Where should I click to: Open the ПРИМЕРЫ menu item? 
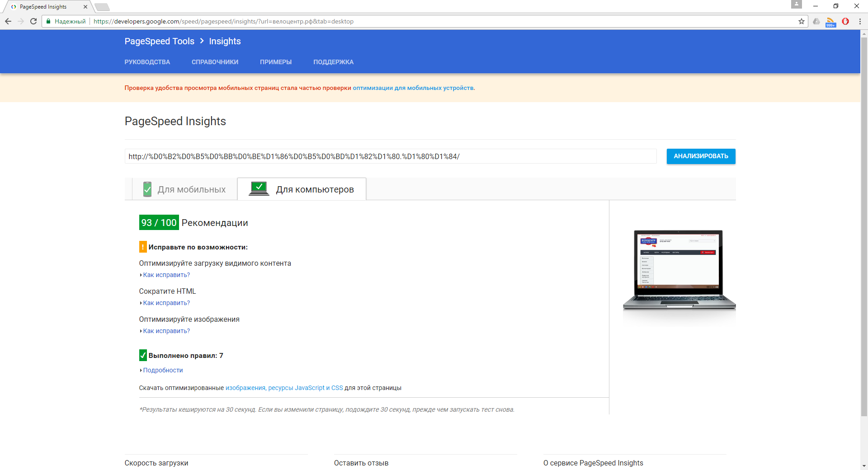pyautogui.click(x=276, y=62)
